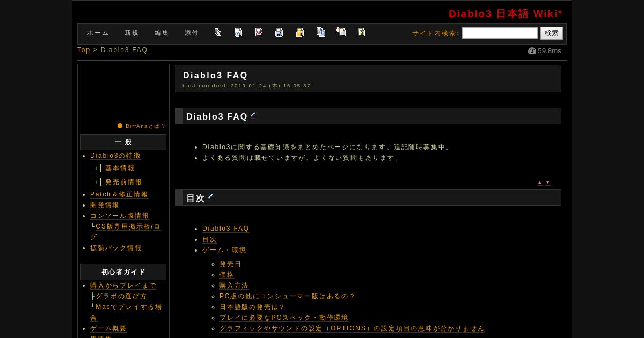Open コンソール版情報 sidebar link
Viewport: 644px width, 338px height.
(120, 216)
